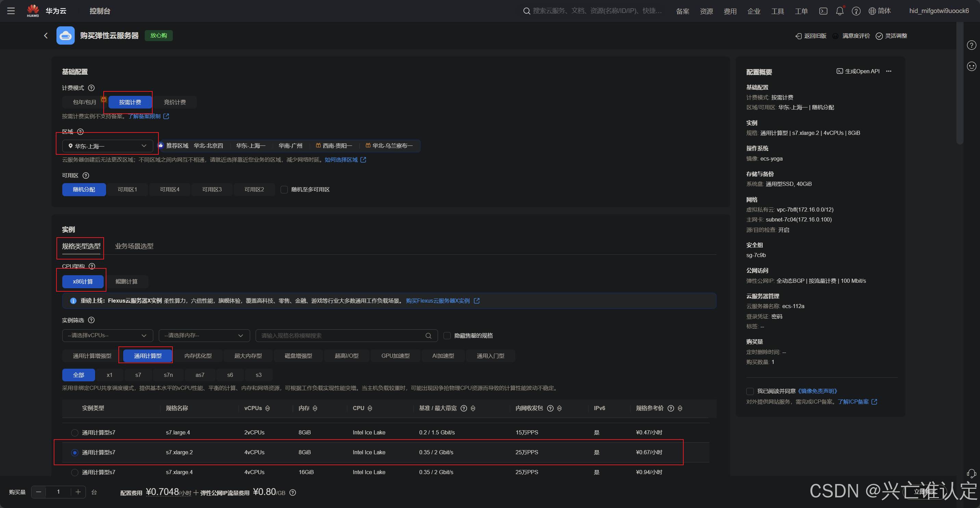Sort the table by CPU column
This screenshot has width=980, height=508.
[x=370, y=408]
